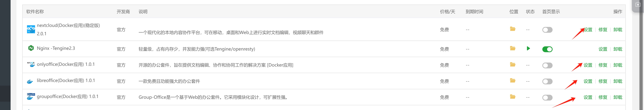Click the nextcloud app icon
644x110 pixels.
[x=31, y=29]
